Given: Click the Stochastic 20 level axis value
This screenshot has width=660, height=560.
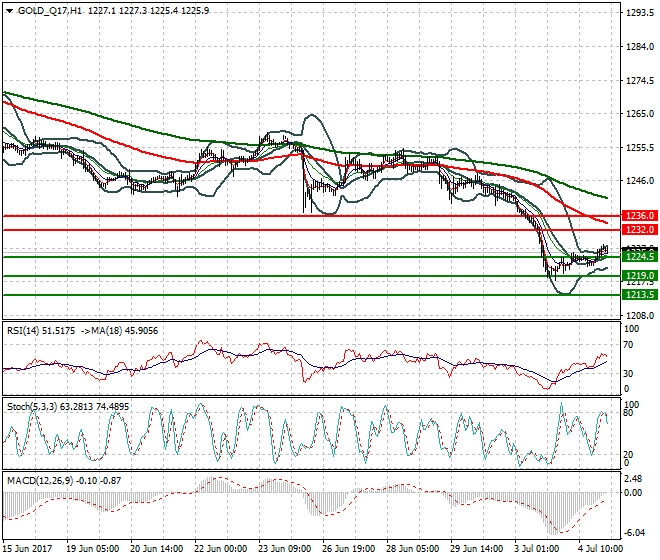Looking at the screenshot, I should coord(628,455).
